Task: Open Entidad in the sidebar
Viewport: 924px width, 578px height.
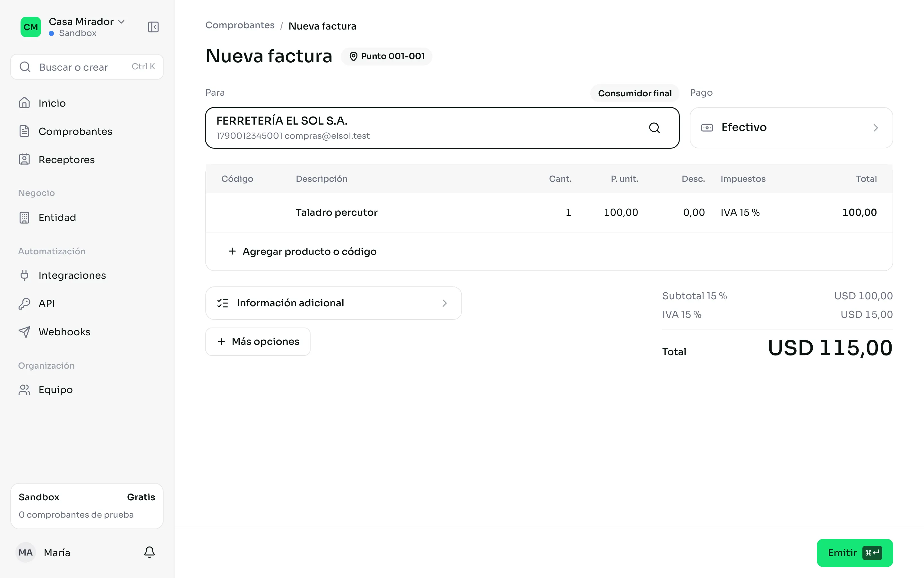Action: pos(87,217)
